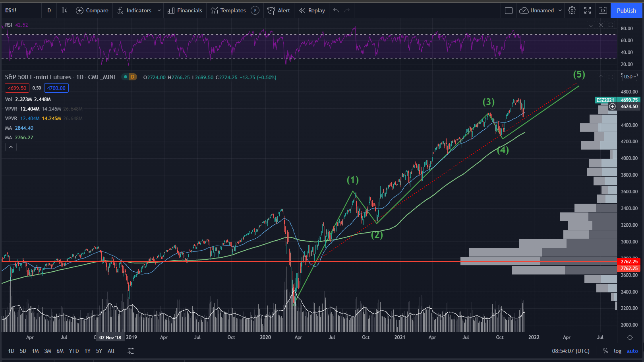Move the main chart pane up
Viewport: 644px width, 362px height.
(x=601, y=77)
